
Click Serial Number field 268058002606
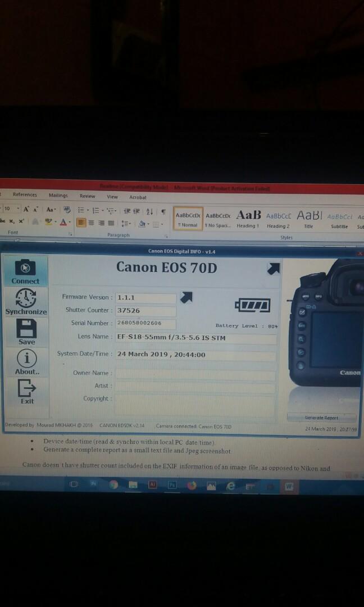tap(146, 323)
